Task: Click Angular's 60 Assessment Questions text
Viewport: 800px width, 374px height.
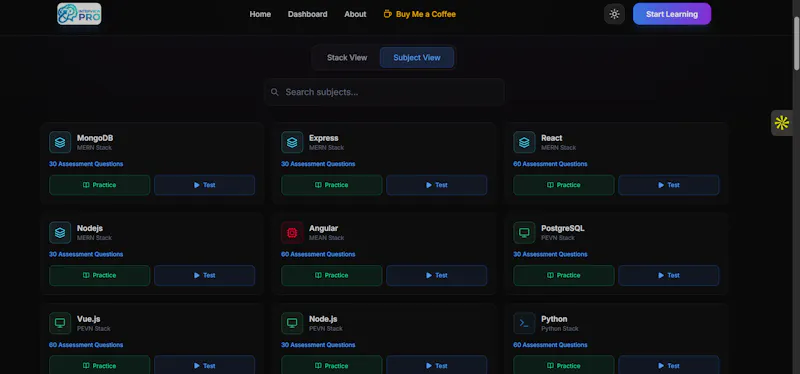Action: point(318,255)
